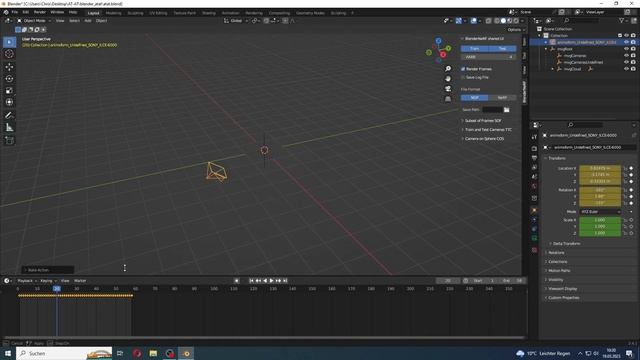
Task: Select the Cursor tool
Action: pos(9,54)
